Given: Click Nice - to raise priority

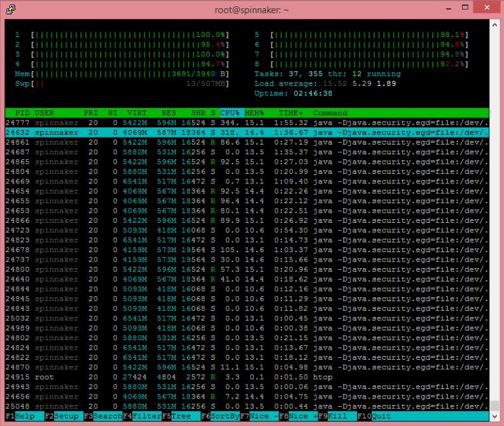Looking at the screenshot, I should [260, 416].
